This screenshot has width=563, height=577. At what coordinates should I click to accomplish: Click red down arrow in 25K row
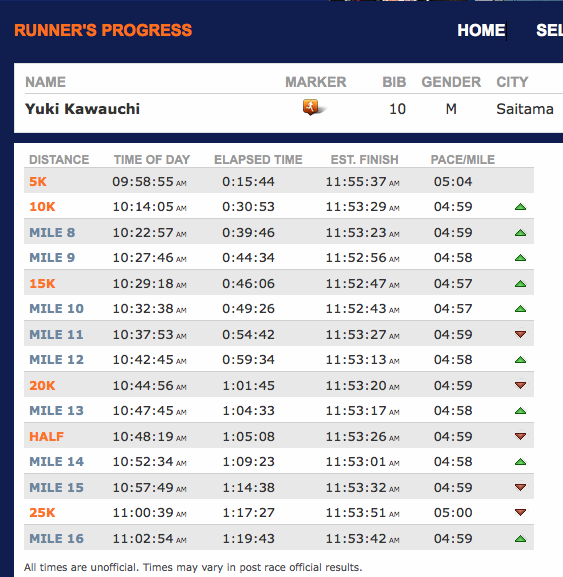pos(520,512)
